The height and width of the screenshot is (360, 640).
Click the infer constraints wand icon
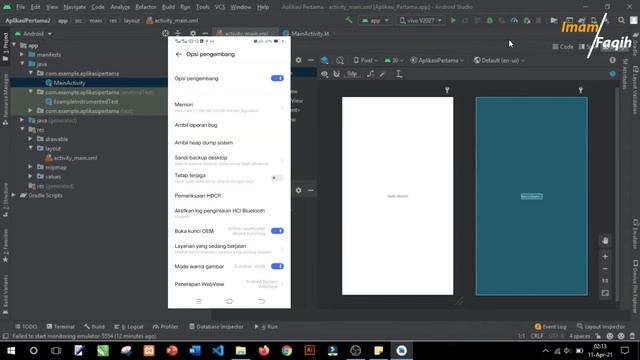382,74
